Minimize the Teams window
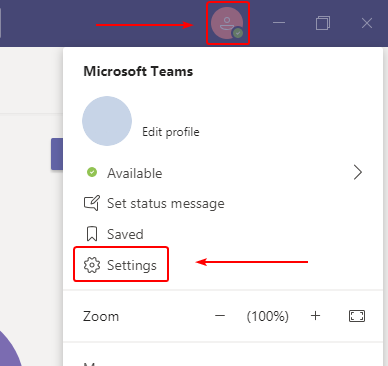Viewport: 388px width, 366px height. pos(279,23)
